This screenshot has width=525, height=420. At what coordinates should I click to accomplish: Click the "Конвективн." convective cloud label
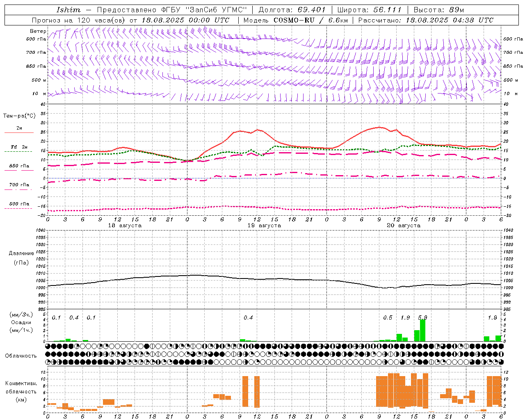pyautogui.click(x=21, y=383)
